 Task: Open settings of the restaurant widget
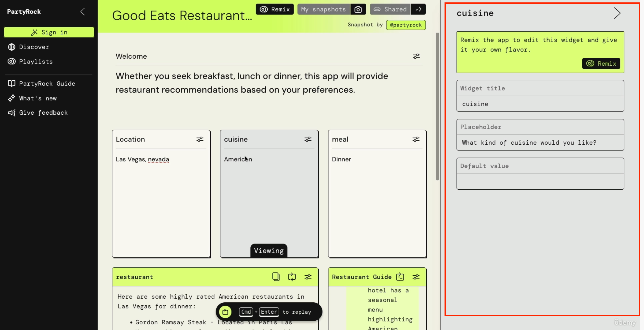[x=308, y=277]
